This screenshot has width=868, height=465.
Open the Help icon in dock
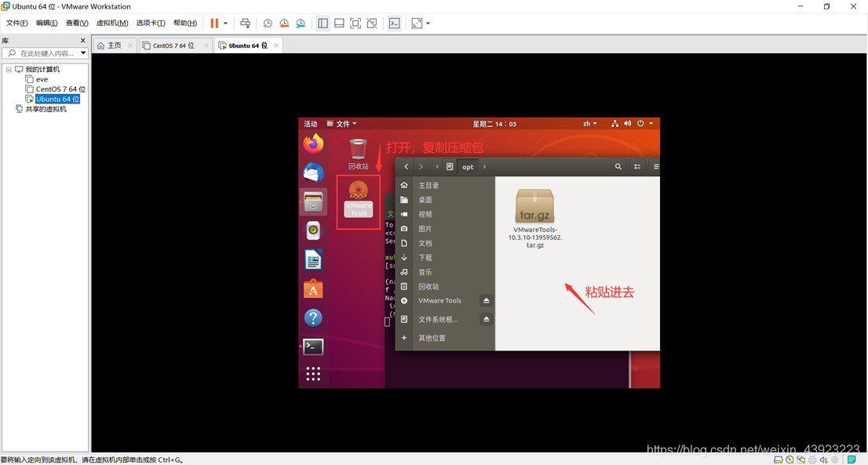(313, 318)
